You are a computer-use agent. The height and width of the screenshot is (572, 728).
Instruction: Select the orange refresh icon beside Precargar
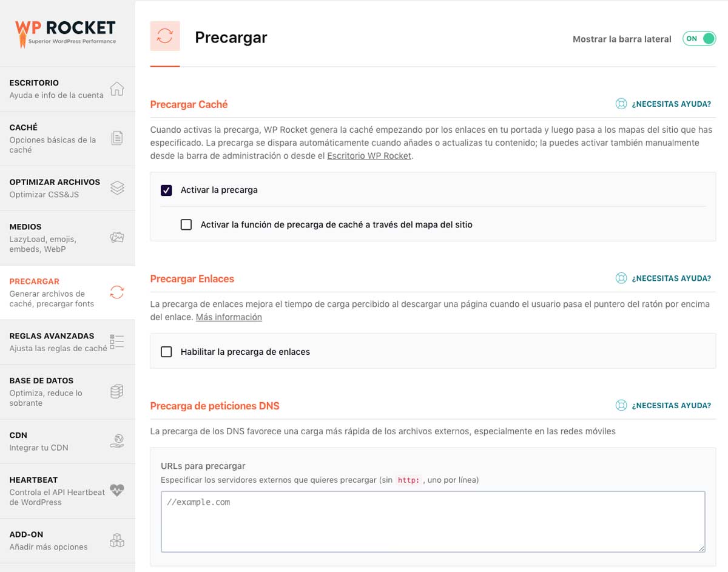click(116, 292)
